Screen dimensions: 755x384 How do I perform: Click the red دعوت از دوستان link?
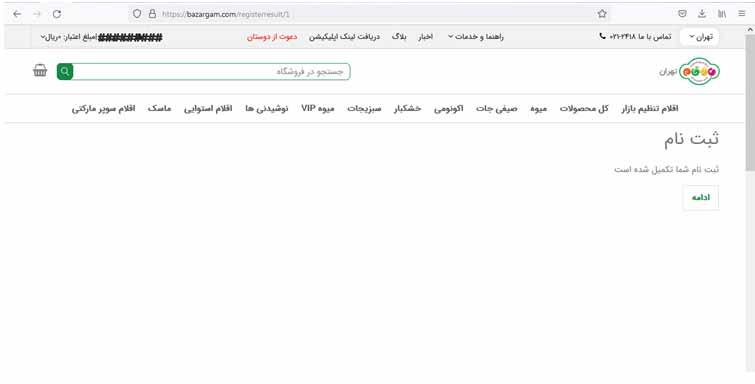click(x=272, y=37)
